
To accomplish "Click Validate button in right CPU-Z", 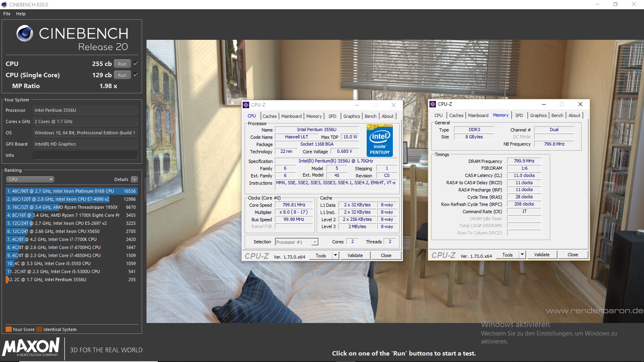I will (x=542, y=255).
